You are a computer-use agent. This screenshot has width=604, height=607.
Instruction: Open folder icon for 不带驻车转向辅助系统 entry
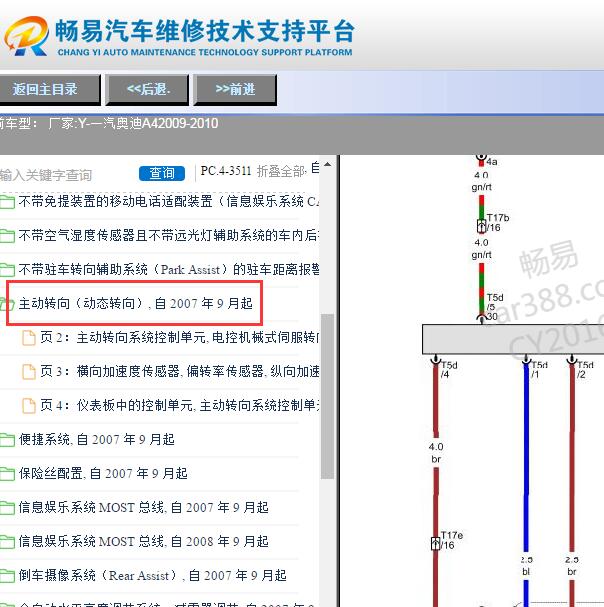7,269
